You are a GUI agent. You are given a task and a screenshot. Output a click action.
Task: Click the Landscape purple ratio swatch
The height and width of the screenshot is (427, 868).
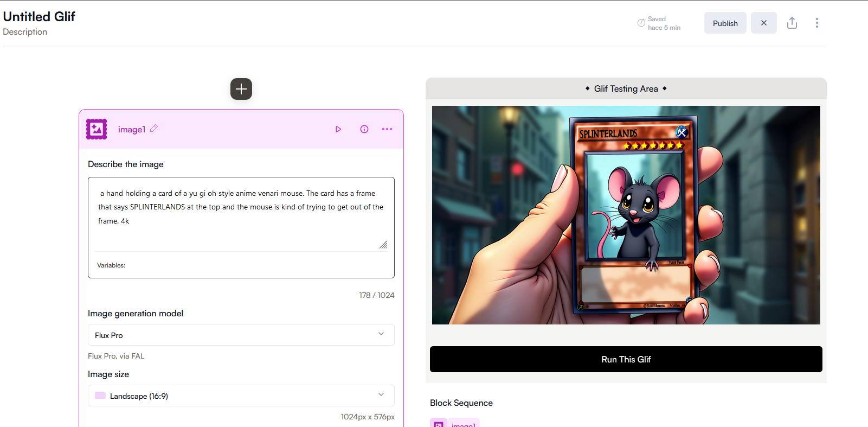pos(100,396)
